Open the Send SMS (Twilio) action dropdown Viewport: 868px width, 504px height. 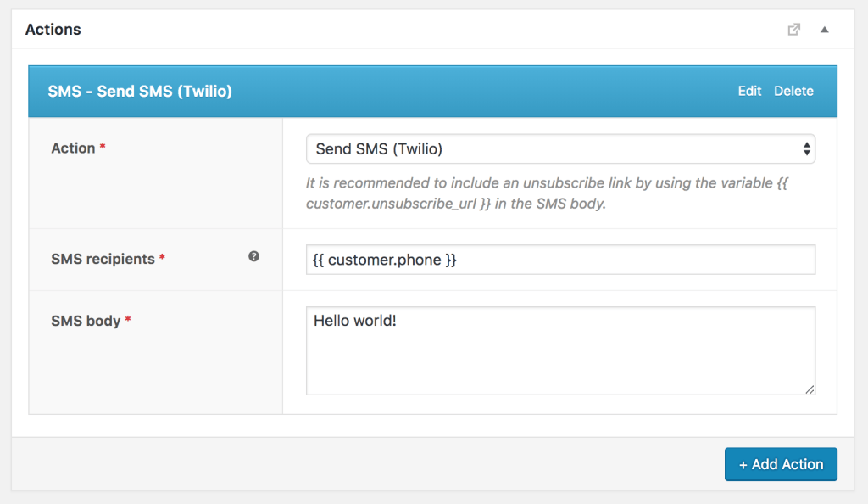(559, 148)
